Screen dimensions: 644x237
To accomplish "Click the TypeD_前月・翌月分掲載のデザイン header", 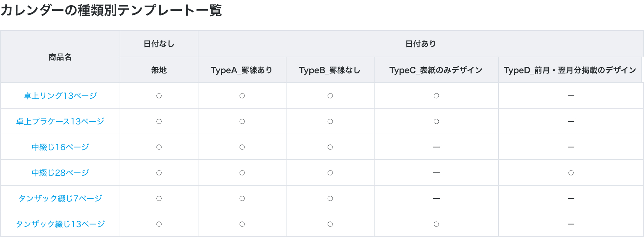I will click(570, 70).
